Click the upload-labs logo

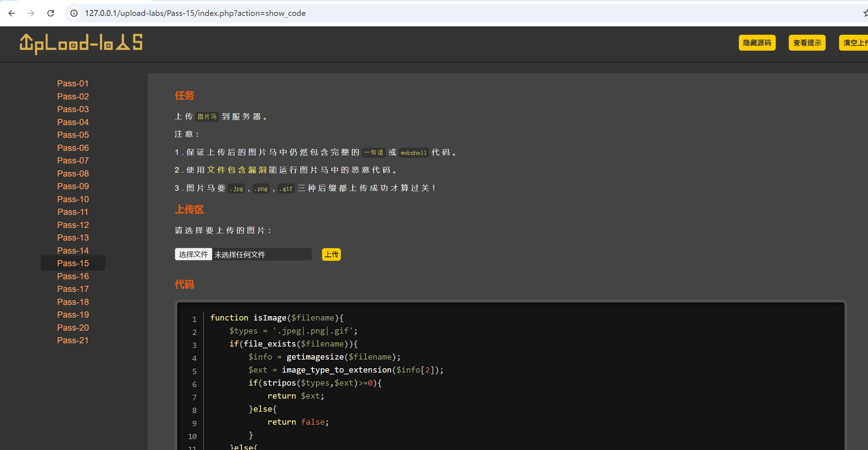coord(81,43)
